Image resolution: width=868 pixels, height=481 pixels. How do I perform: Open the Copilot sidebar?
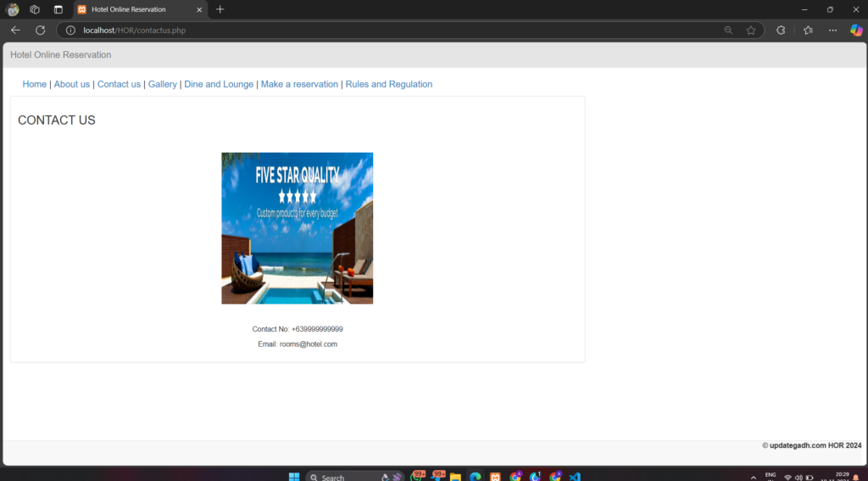856,31
